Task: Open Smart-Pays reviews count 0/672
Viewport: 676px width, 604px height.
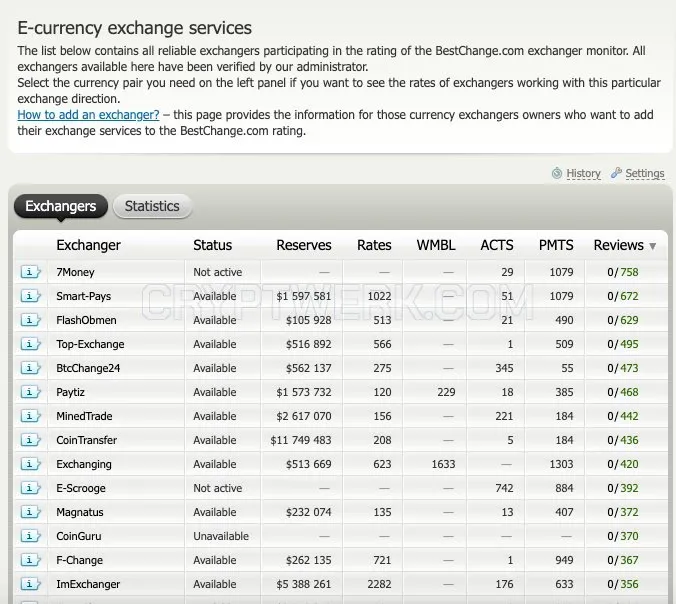Action: click(x=623, y=296)
